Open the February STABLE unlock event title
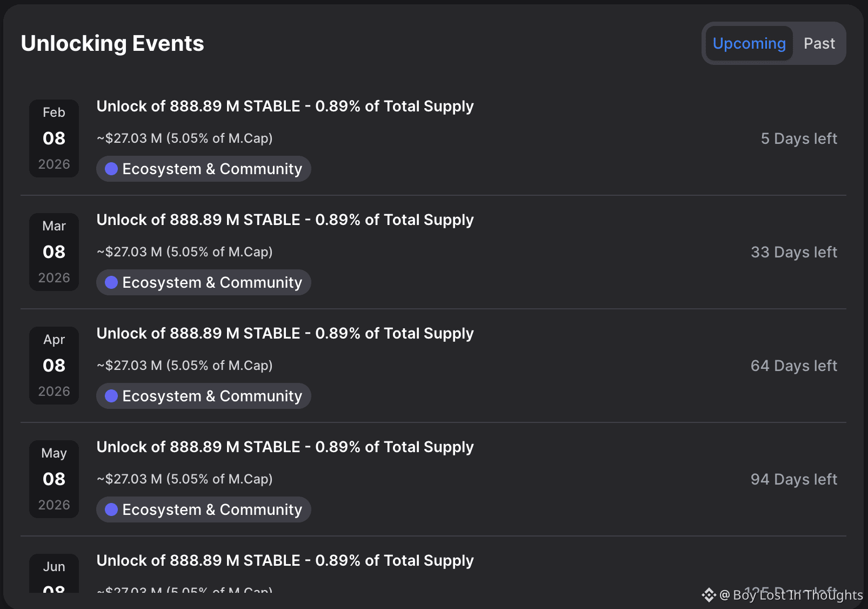The width and height of the screenshot is (868, 609). tap(285, 106)
